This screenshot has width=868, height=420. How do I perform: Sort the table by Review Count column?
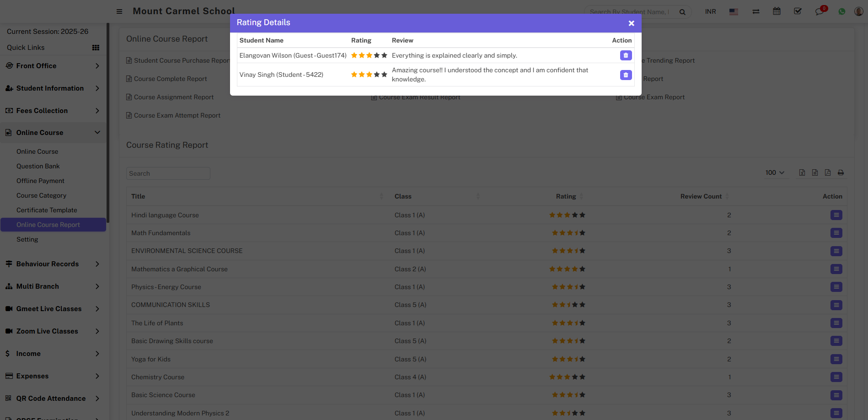click(x=701, y=196)
